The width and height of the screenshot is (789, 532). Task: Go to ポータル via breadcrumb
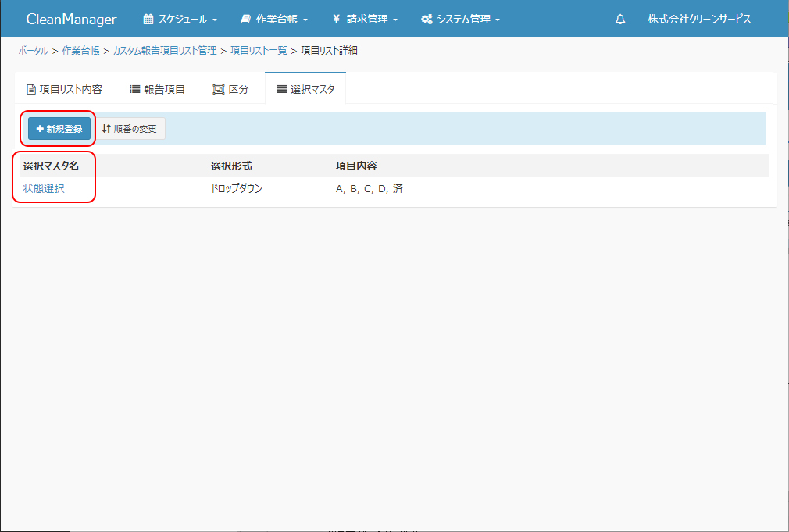[33, 51]
